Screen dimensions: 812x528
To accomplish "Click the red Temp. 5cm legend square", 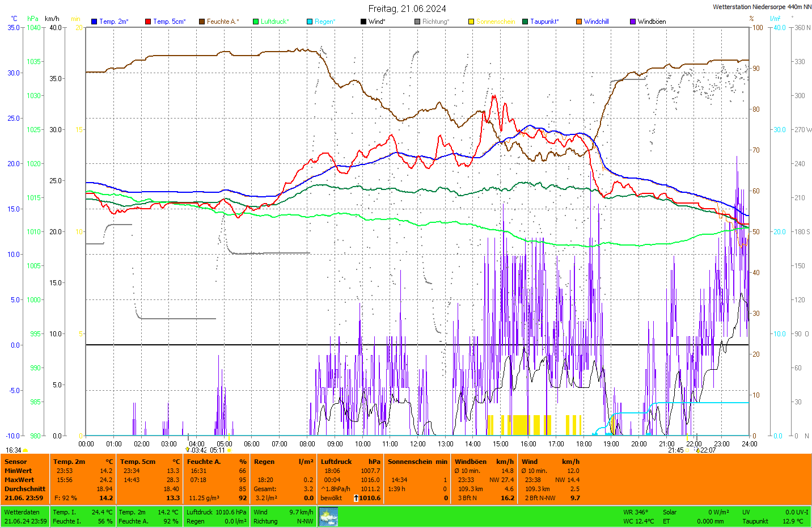I will tap(148, 22).
